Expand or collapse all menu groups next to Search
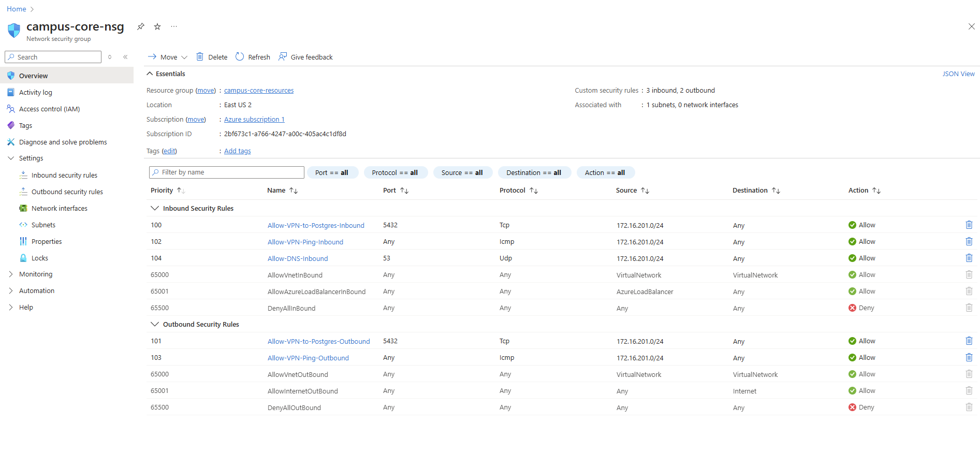980x452 pixels. 110,57
